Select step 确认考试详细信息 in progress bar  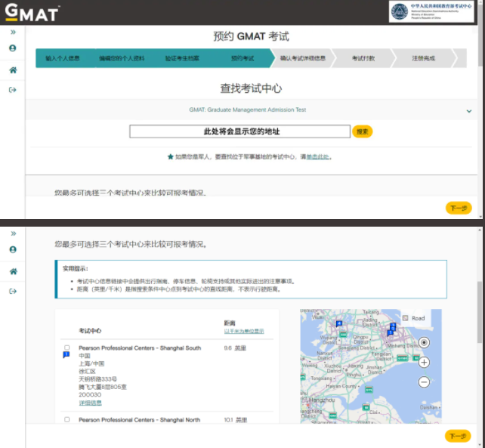303,58
